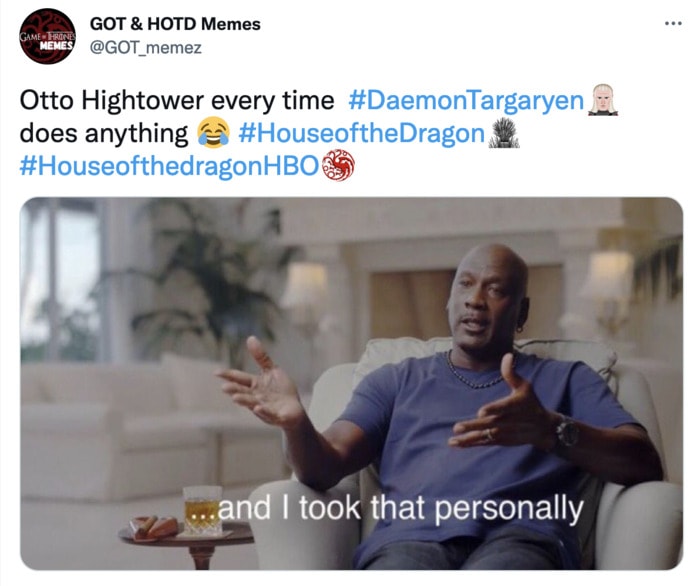This screenshot has width=700, height=586.
Task: Open the GOT & HOTD Memes display name
Action: pos(175,24)
